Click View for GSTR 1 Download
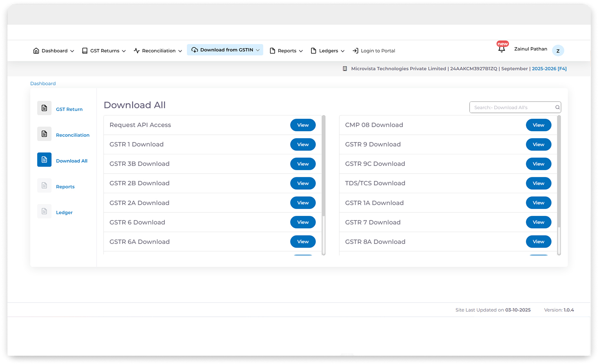 pos(302,144)
